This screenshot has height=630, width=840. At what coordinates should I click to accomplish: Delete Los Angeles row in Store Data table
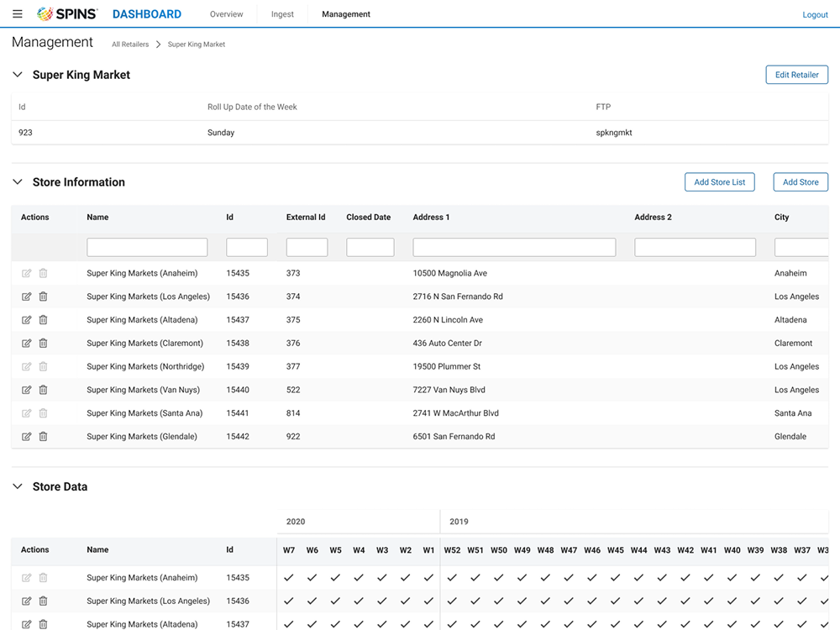[x=44, y=601]
